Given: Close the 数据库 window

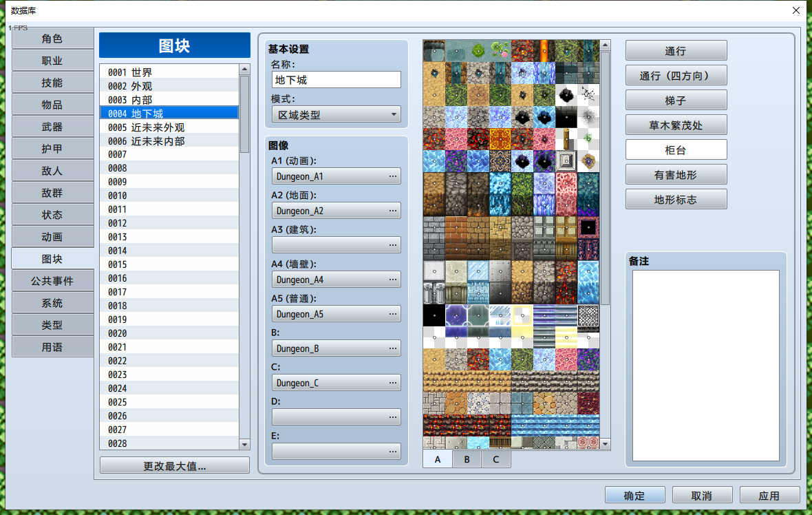Looking at the screenshot, I should tap(796, 10).
